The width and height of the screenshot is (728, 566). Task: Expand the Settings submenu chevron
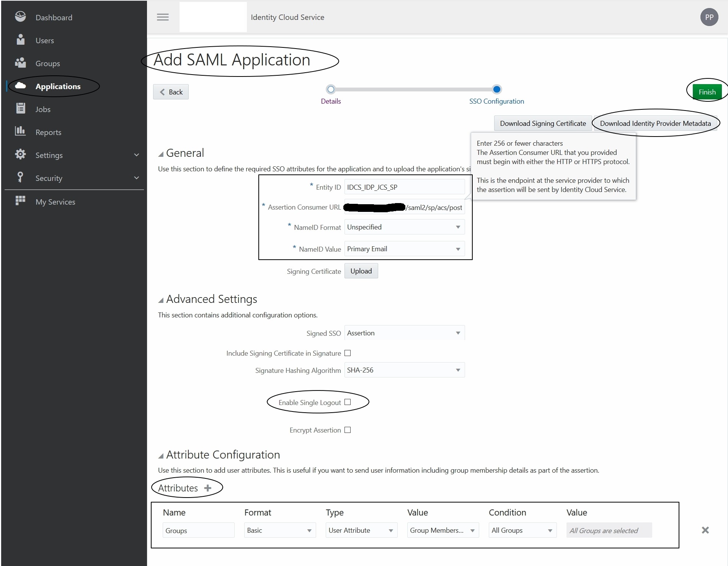pyautogui.click(x=137, y=155)
